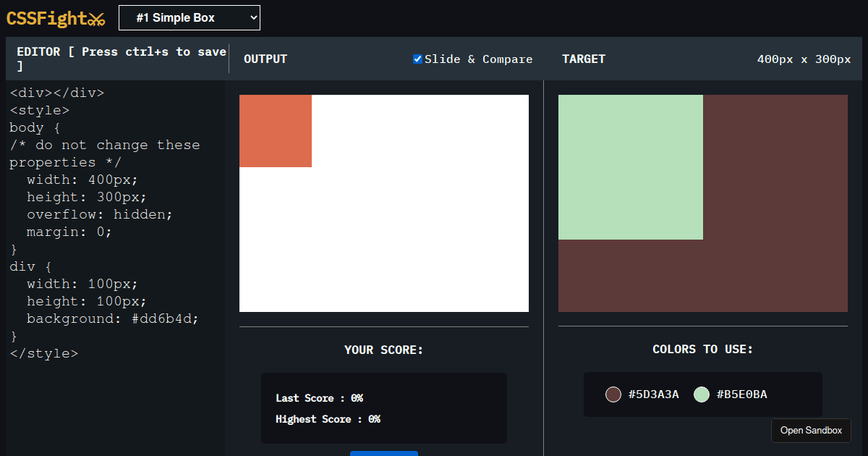Click the Open Sandbox button
The height and width of the screenshot is (456, 868).
point(811,430)
